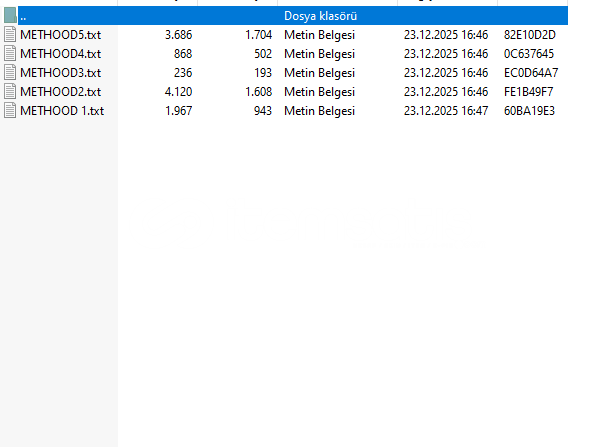Screen dimensions: 615x447
Task: Select the METHOOD5.txt file name
Action: (x=60, y=35)
